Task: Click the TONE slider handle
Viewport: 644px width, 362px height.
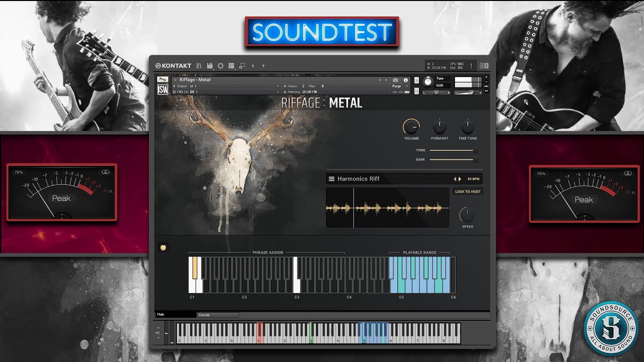Action: pos(475,150)
